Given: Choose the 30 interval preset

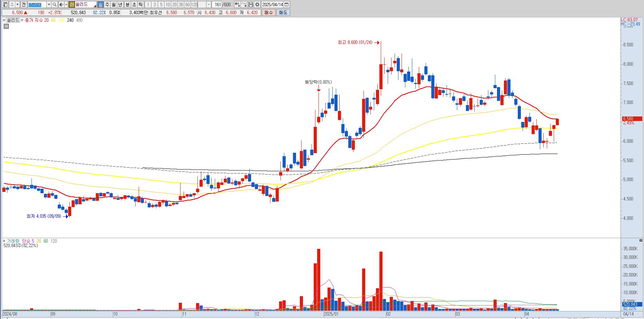Looking at the screenshot, I should (181, 4).
